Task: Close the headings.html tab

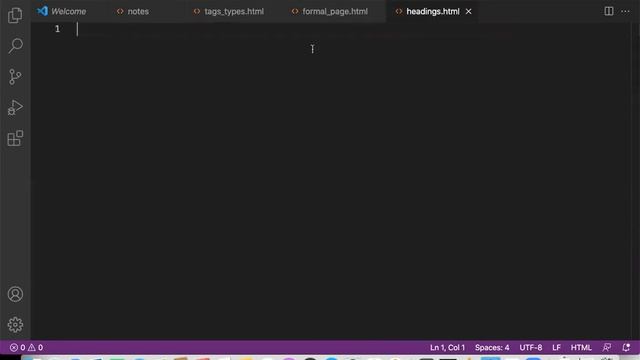Action: (x=469, y=11)
